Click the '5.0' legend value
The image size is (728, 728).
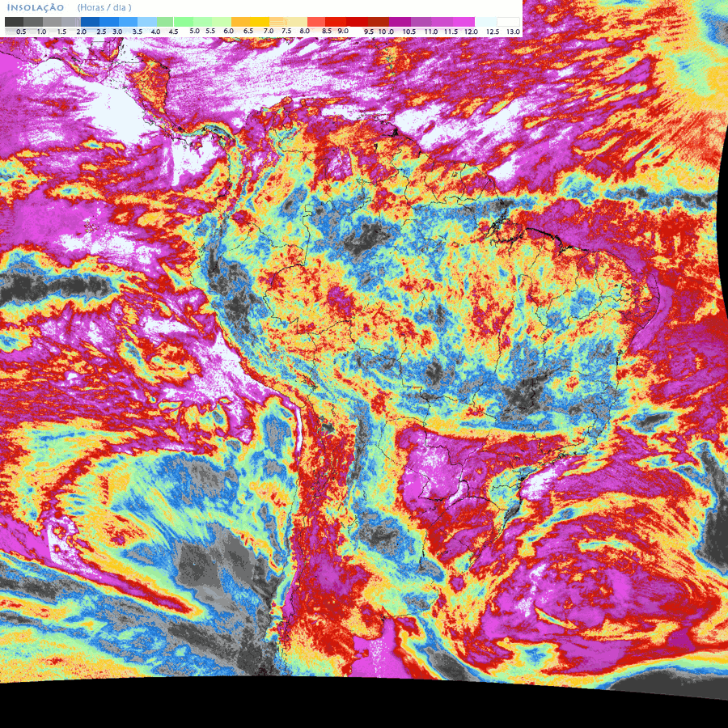194,31
